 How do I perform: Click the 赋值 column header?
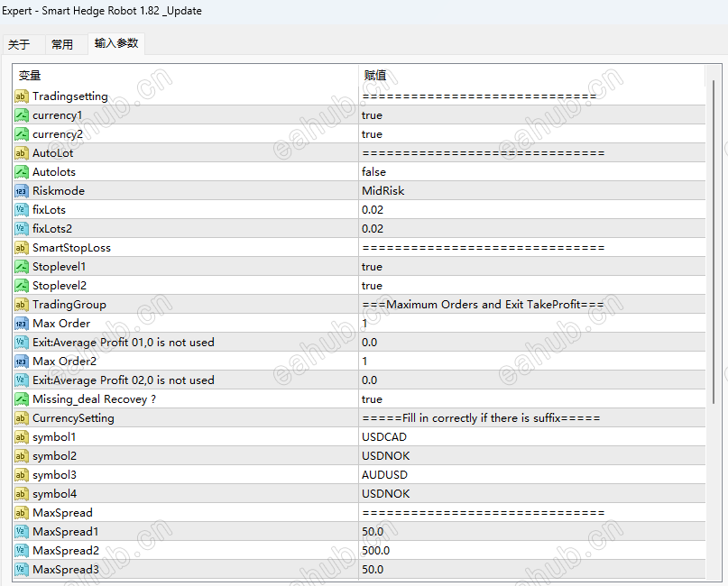(530, 76)
